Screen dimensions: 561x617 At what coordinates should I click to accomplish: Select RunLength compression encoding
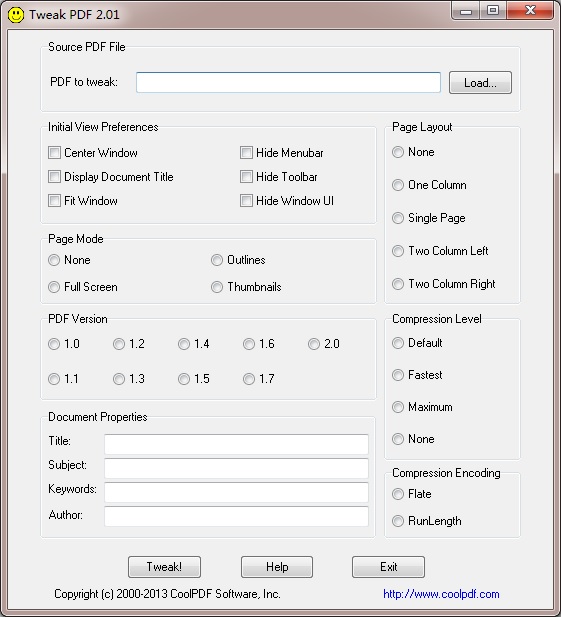click(398, 521)
